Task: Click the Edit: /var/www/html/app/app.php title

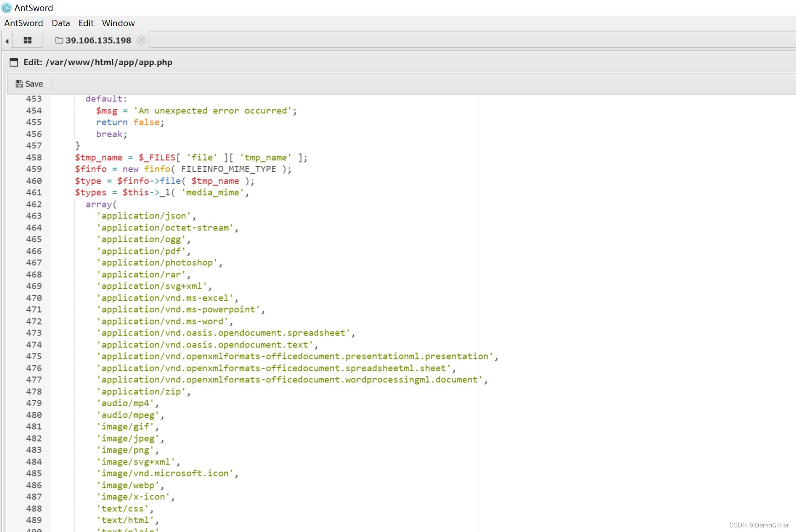Action: pyautogui.click(x=98, y=62)
